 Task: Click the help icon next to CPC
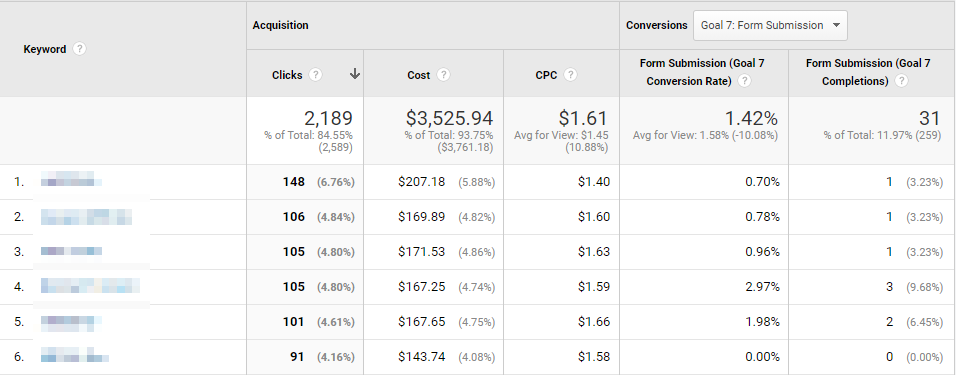point(570,75)
